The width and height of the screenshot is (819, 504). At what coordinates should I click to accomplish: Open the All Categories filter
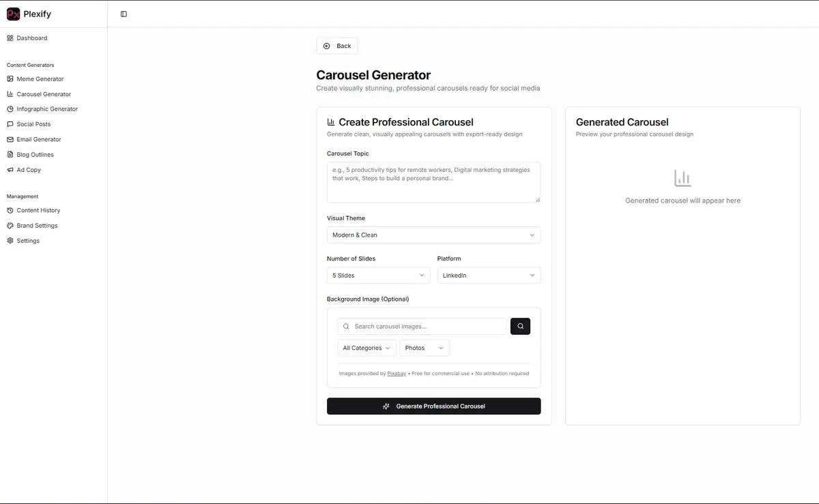[366, 348]
